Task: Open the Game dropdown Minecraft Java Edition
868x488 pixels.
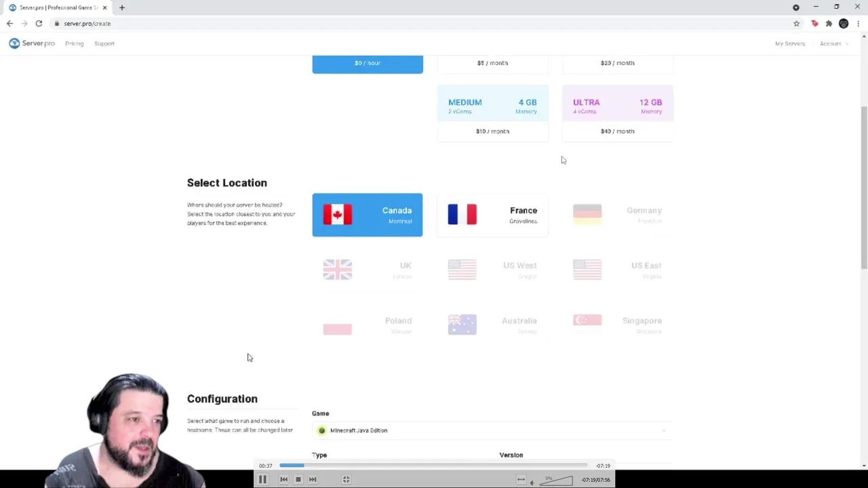Action: [x=492, y=430]
